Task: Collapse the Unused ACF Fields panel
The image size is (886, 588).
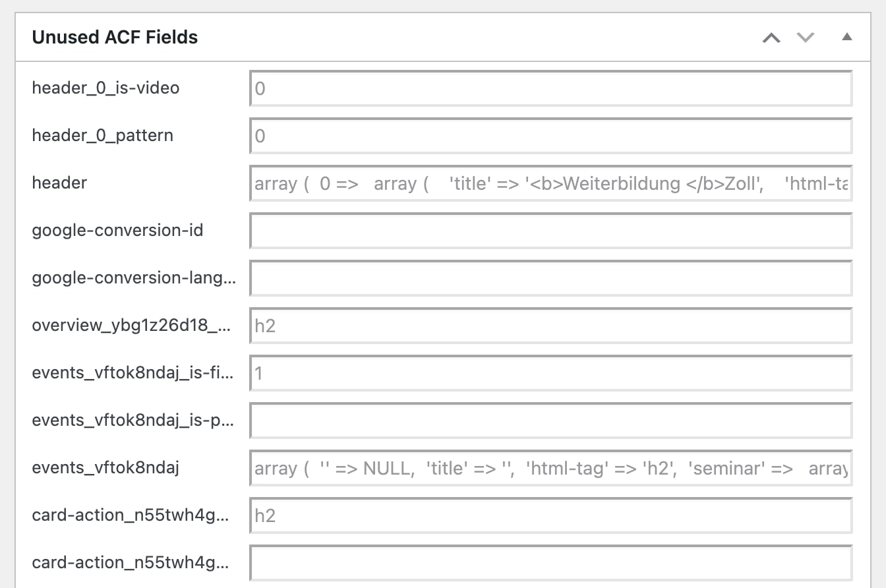Action: pos(847,38)
